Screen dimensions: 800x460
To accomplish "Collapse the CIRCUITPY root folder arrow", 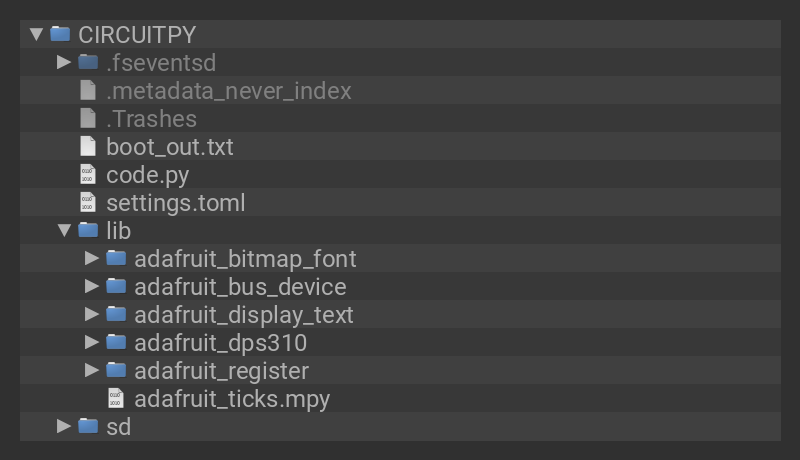I will (37, 34).
